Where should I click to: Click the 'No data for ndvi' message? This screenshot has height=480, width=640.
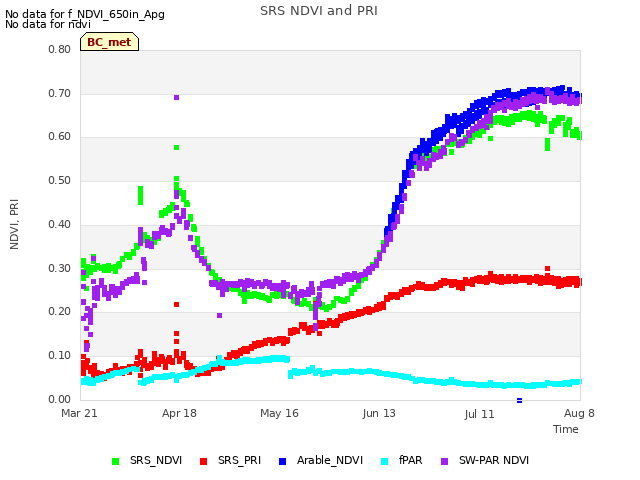(48, 24)
